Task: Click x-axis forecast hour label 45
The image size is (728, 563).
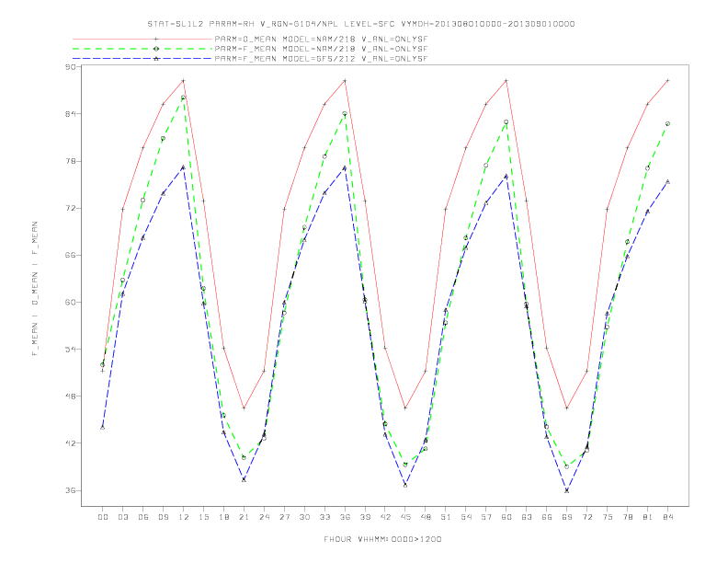Action: pos(405,517)
